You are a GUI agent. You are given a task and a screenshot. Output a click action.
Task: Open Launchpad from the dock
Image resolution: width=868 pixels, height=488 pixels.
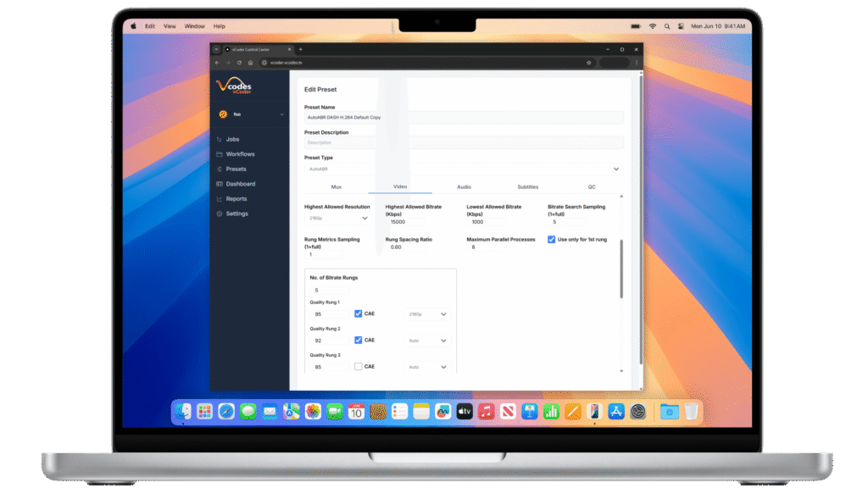click(x=205, y=412)
